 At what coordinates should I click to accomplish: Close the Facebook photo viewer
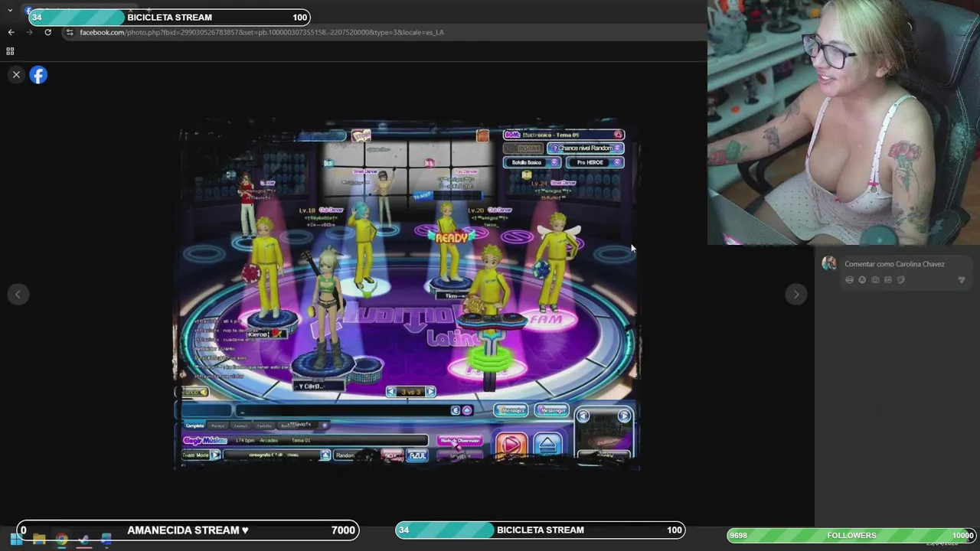pyautogui.click(x=16, y=75)
